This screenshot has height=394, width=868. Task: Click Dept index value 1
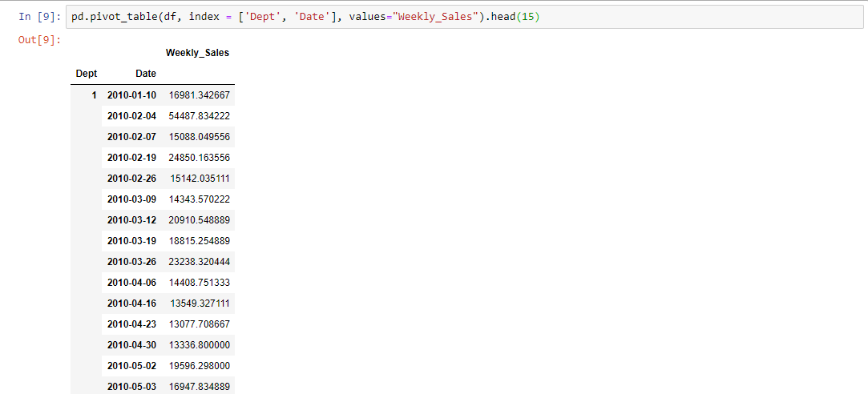click(x=94, y=95)
